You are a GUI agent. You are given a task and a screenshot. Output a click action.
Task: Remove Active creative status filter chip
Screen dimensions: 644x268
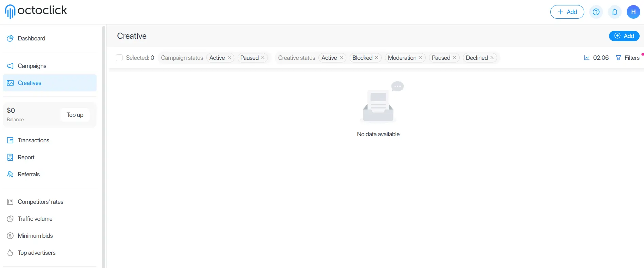[x=341, y=58]
